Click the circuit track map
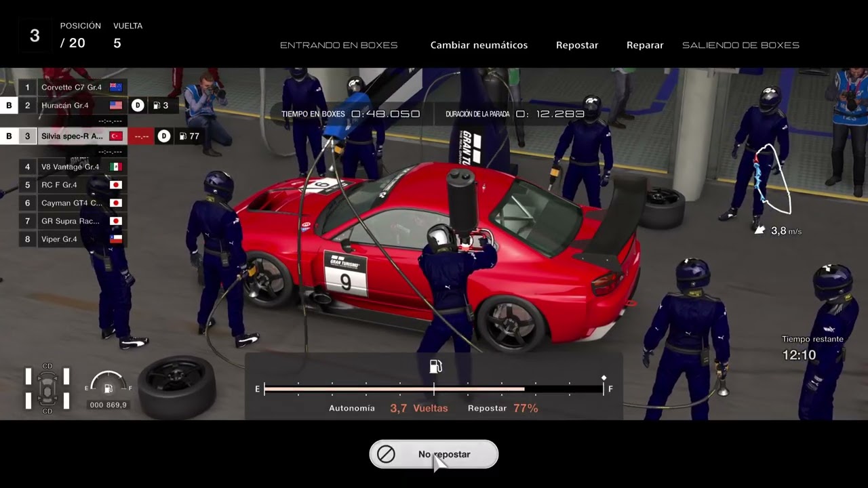 pyautogui.click(x=772, y=179)
